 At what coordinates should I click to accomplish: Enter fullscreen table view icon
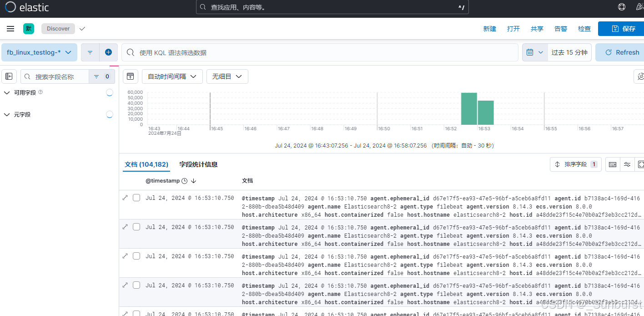pos(641,164)
